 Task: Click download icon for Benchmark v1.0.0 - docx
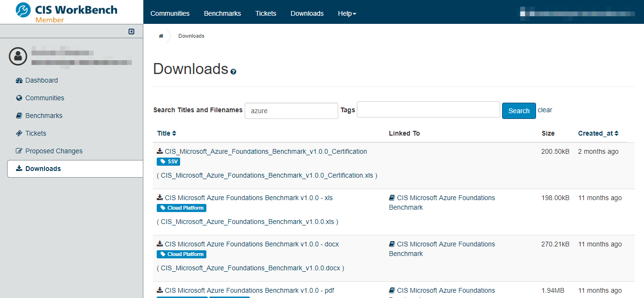click(x=160, y=244)
